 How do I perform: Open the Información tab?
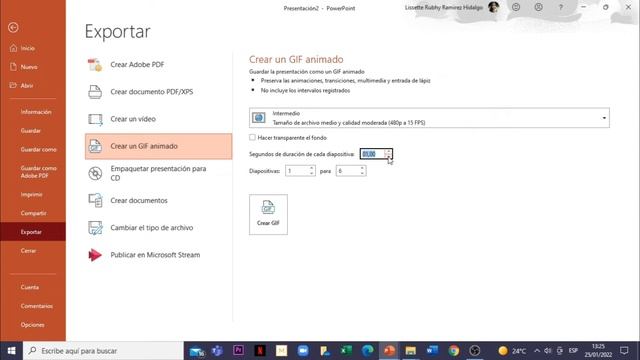pyautogui.click(x=36, y=112)
